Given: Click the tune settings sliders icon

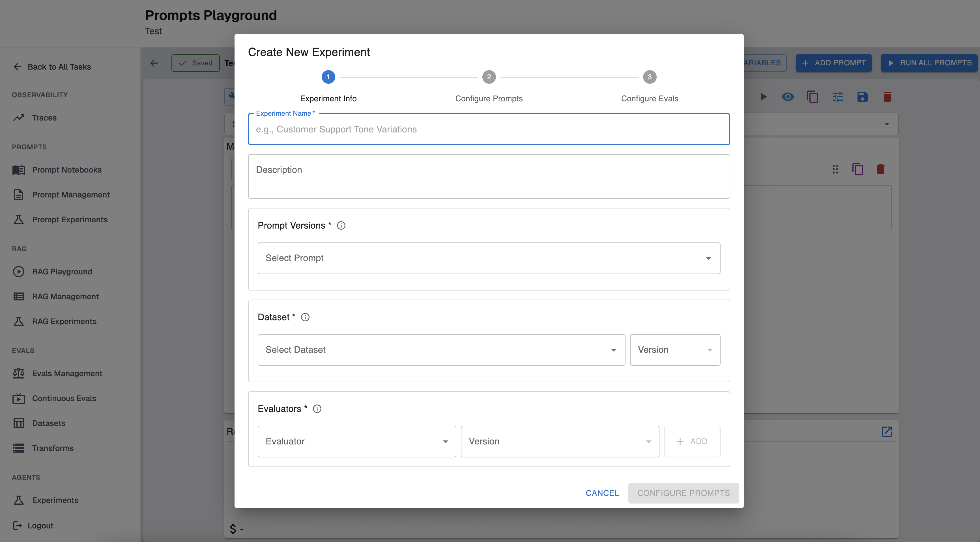Looking at the screenshot, I should point(837,97).
